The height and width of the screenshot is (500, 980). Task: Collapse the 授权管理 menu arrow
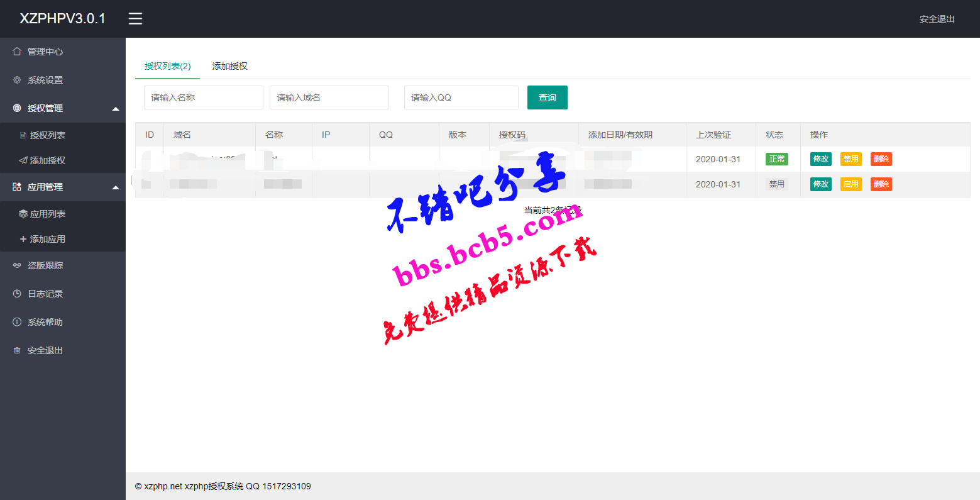pyautogui.click(x=116, y=109)
